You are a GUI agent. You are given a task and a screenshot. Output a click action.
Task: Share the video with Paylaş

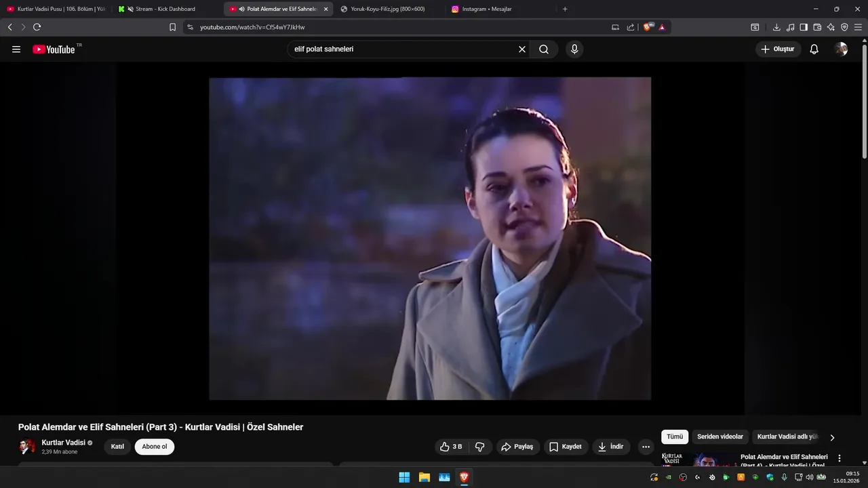(x=517, y=447)
